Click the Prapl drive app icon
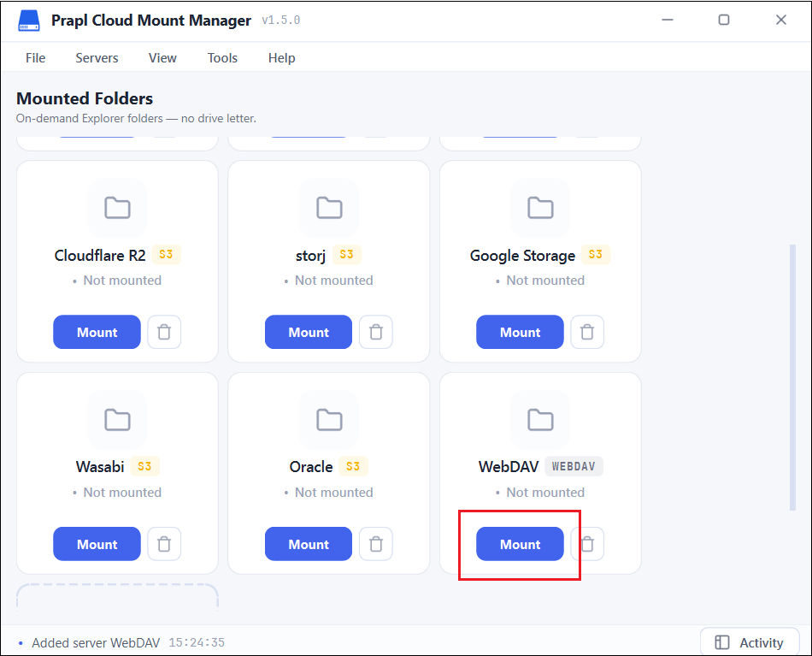The height and width of the screenshot is (656, 812). 29,21
